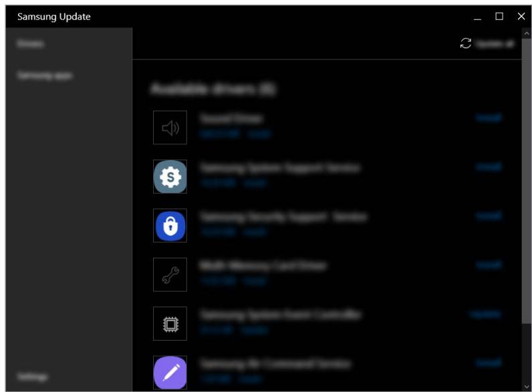This screenshot has height=392, width=532.
Task: Click the Samsung Air Command Service pen icon
Action: 170,373
